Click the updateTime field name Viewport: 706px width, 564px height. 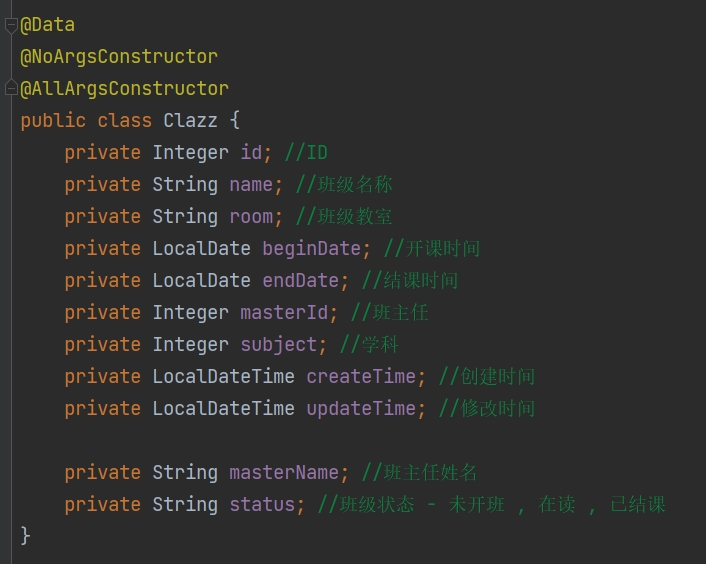[360, 409]
